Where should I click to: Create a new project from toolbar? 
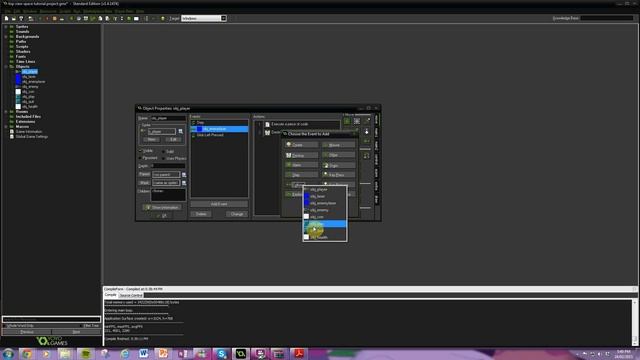pyautogui.click(x=7, y=18)
